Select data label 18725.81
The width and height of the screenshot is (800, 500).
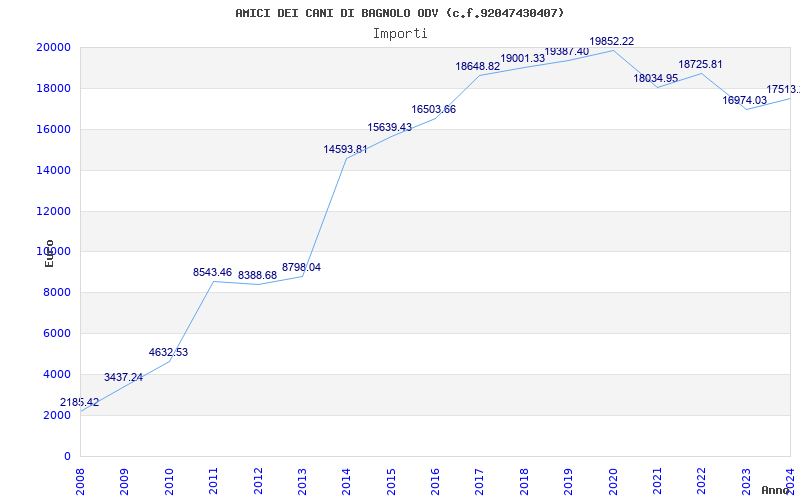(701, 65)
